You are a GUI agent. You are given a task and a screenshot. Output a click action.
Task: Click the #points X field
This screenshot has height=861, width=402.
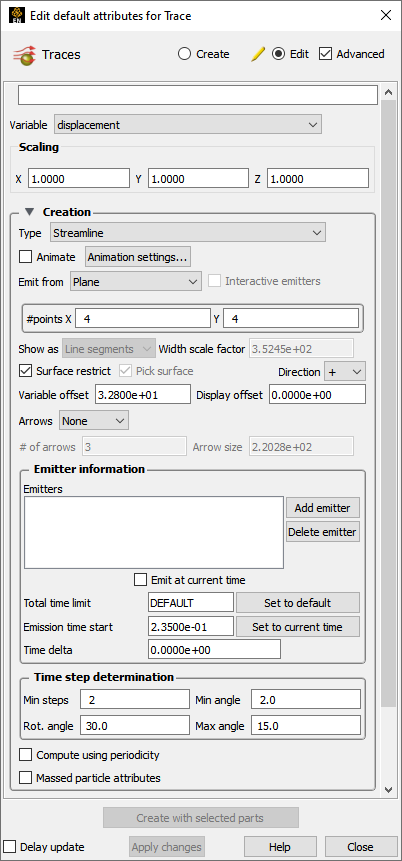[143, 318]
